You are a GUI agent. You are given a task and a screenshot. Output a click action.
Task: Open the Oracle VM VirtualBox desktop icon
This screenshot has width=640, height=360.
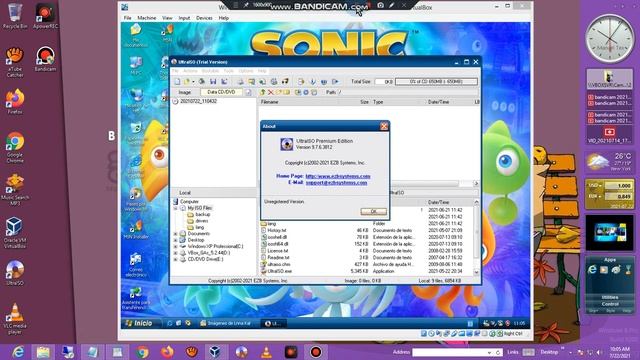[x=15, y=233]
